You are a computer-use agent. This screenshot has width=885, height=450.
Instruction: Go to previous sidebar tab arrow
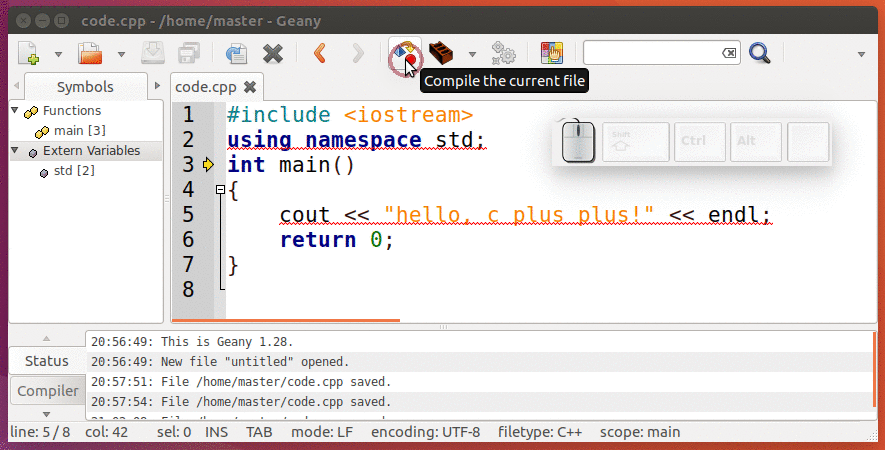tap(16, 86)
